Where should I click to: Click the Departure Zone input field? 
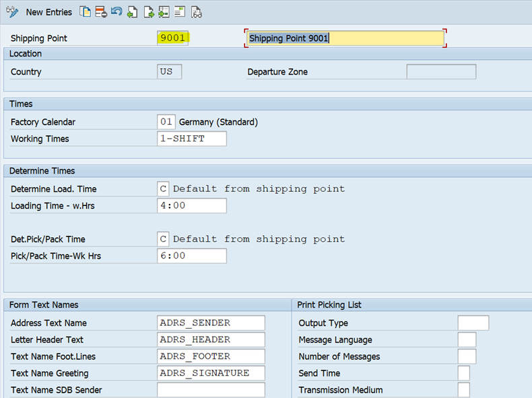(440, 72)
